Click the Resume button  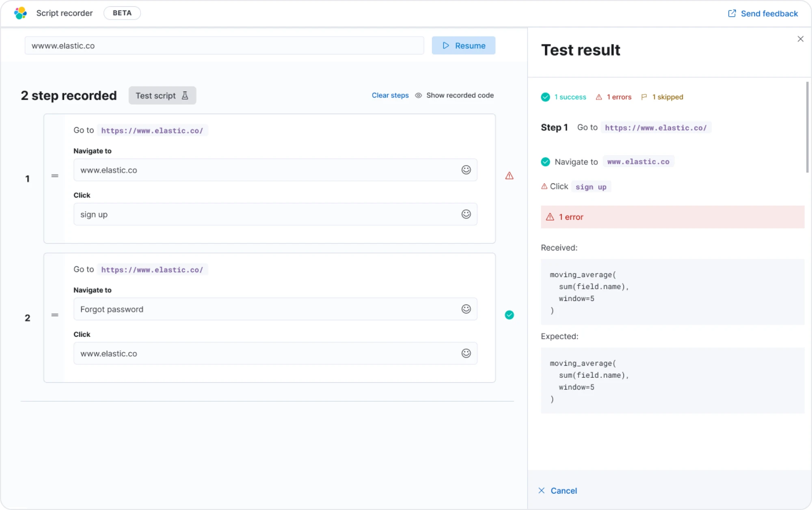click(463, 45)
